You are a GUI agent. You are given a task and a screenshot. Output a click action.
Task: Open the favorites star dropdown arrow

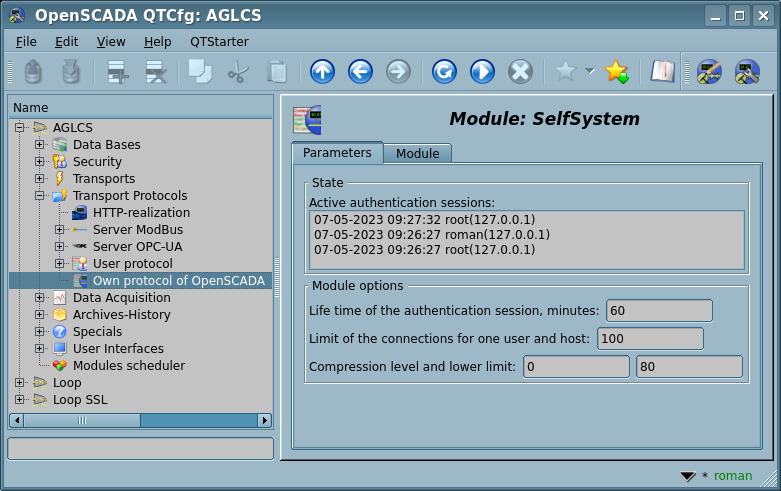[590, 71]
